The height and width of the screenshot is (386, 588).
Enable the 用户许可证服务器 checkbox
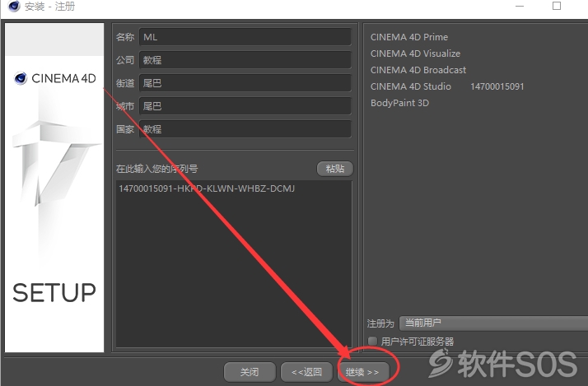(x=372, y=341)
